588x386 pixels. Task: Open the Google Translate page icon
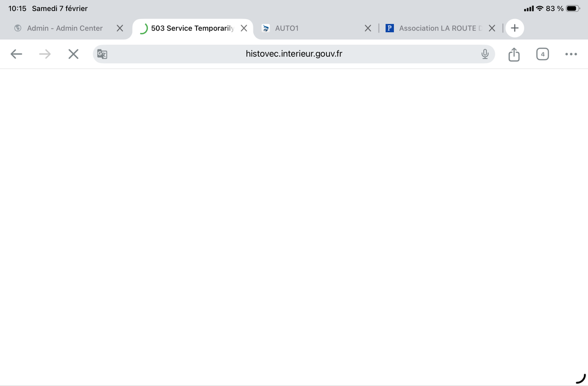(x=102, y=54)
